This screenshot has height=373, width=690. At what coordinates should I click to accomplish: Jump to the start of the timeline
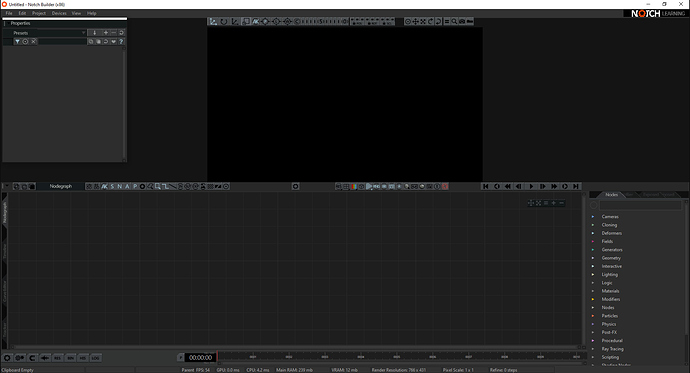point(485,186)
